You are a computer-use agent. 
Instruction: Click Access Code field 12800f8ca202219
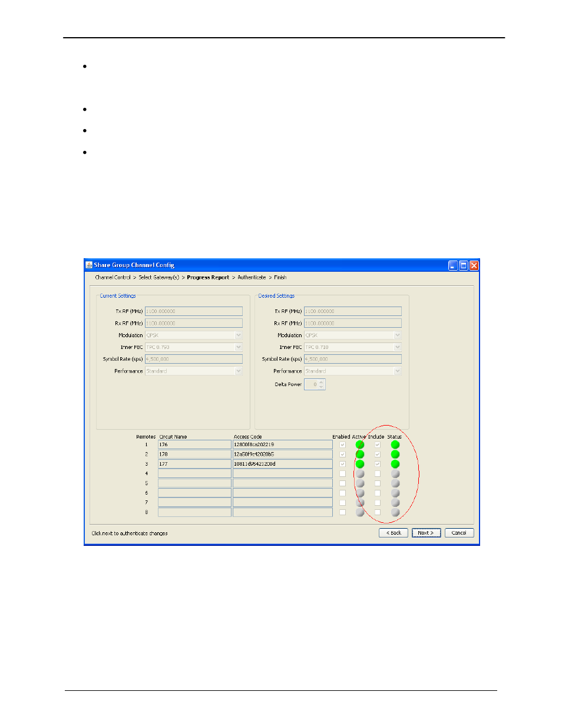pos(283,445)
